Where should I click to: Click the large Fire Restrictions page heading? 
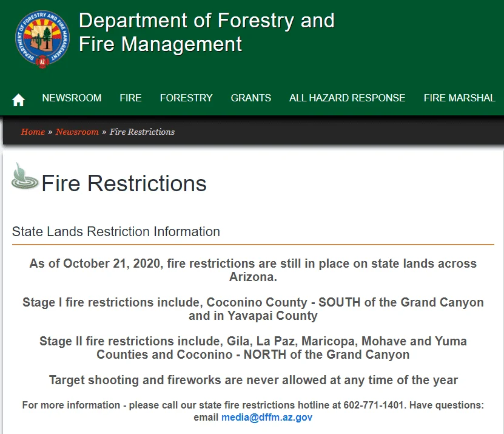click(x=124, y=183)
